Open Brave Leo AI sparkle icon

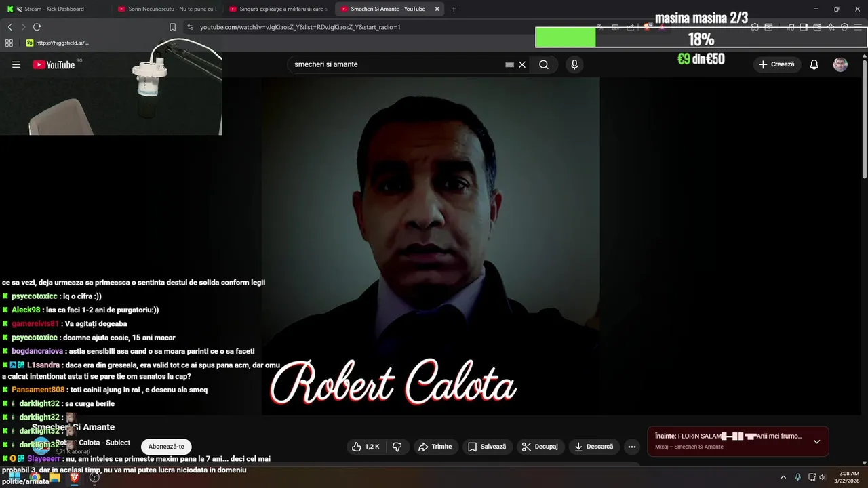[x=831, y=27]
